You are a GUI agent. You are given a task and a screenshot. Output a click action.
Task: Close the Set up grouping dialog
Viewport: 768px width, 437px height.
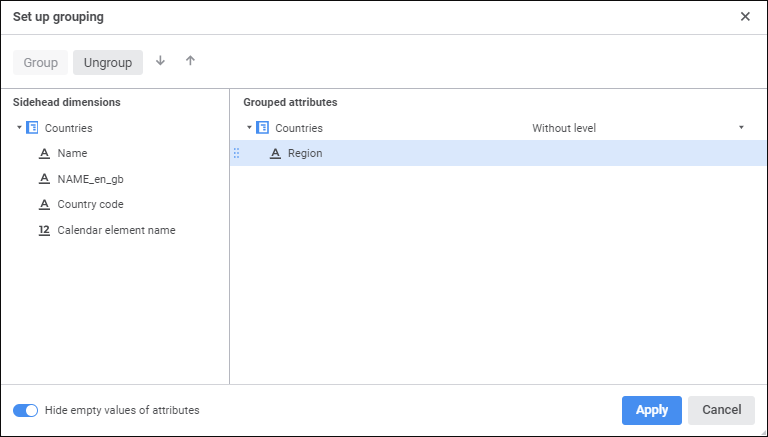tap(745, 17)
